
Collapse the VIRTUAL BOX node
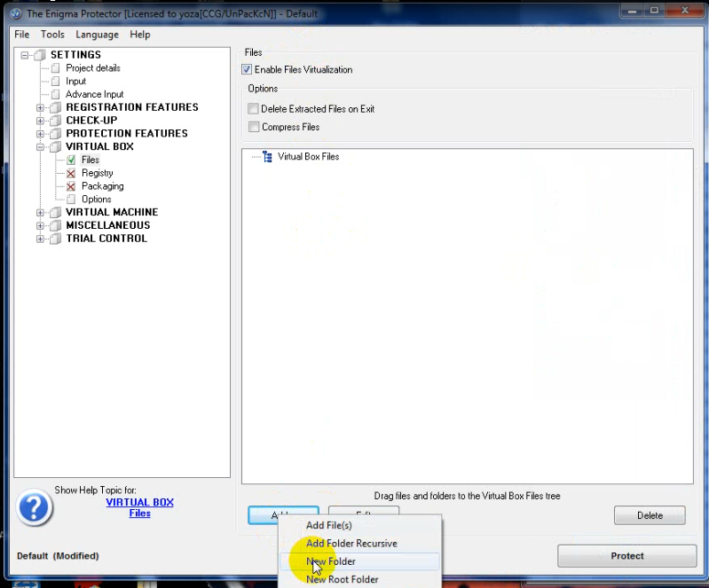click(x=40, y=147)
